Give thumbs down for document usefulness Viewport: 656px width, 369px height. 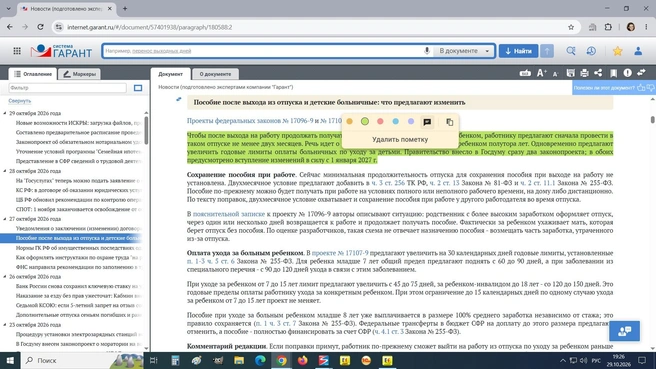point(650,87)
